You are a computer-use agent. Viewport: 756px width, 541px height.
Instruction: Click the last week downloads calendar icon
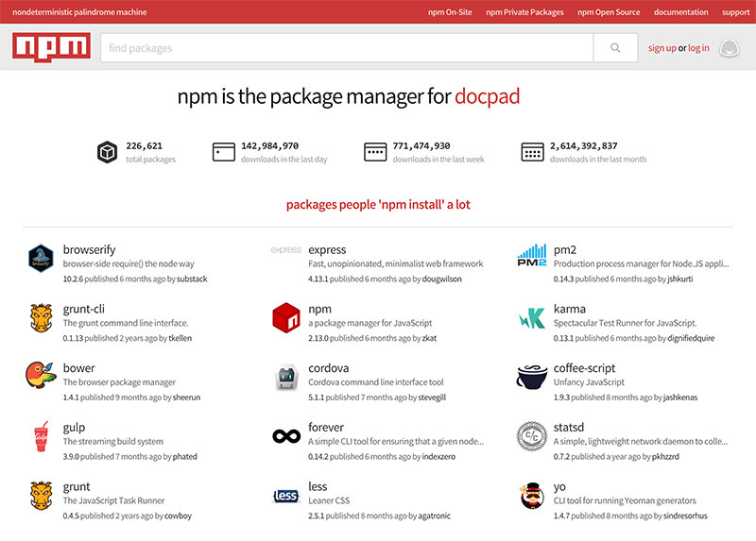tap(375, 152)
